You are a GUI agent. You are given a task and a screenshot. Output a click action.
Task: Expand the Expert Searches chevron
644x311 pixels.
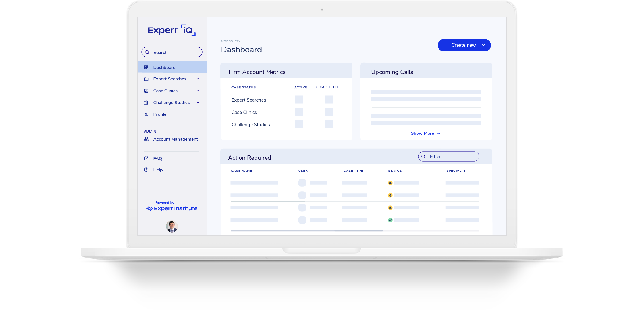198,79
